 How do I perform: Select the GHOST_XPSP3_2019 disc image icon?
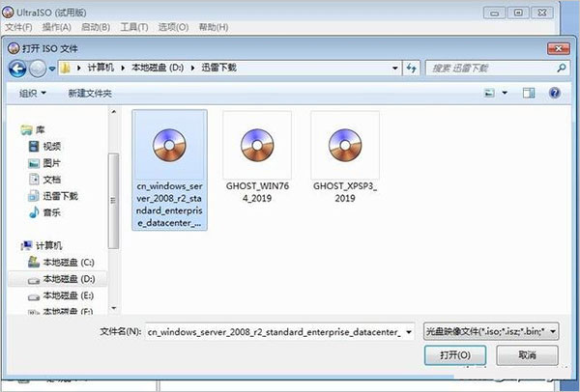345,145
